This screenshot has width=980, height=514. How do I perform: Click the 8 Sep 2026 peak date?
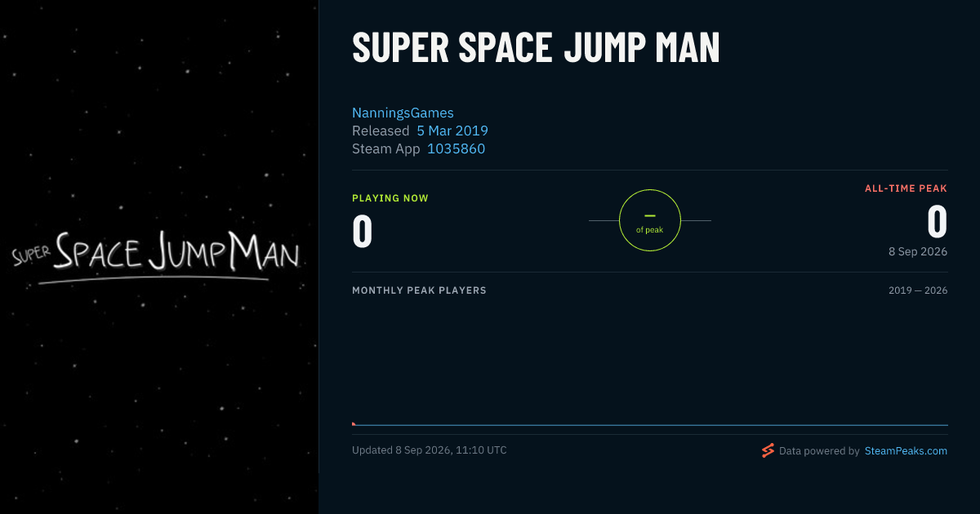[x=918, y=251]
